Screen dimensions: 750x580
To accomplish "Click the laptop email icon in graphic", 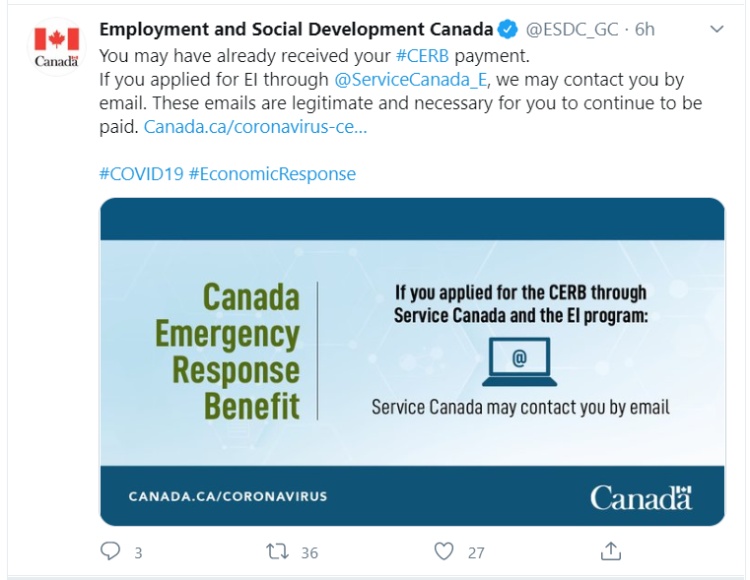I will click(519, 362).
